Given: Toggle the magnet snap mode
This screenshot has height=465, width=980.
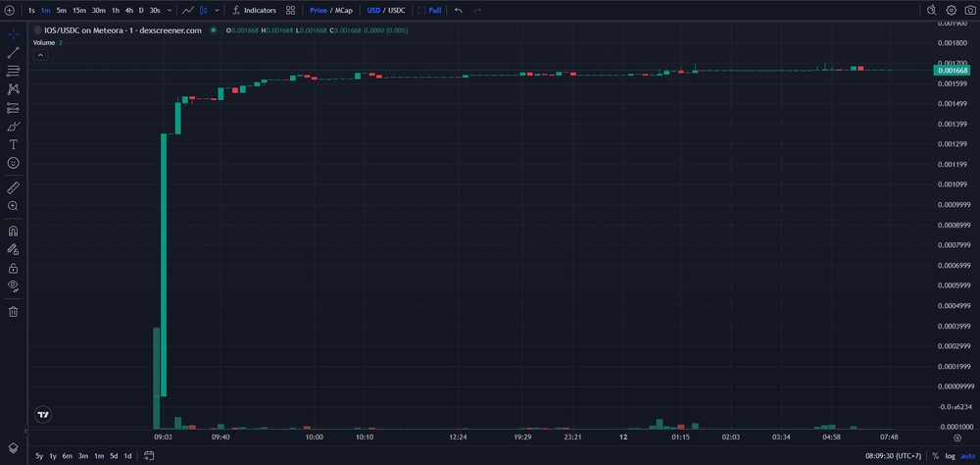Looking at the screenshot, I should pos(13,231).
